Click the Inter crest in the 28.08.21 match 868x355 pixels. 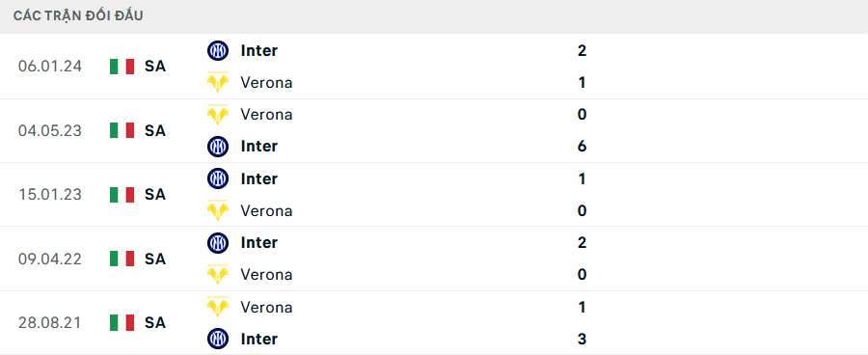coord(218,339)
